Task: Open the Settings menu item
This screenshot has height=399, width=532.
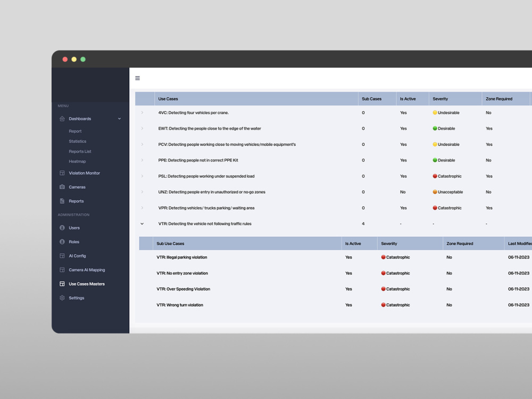Action: tap(76, 298)
